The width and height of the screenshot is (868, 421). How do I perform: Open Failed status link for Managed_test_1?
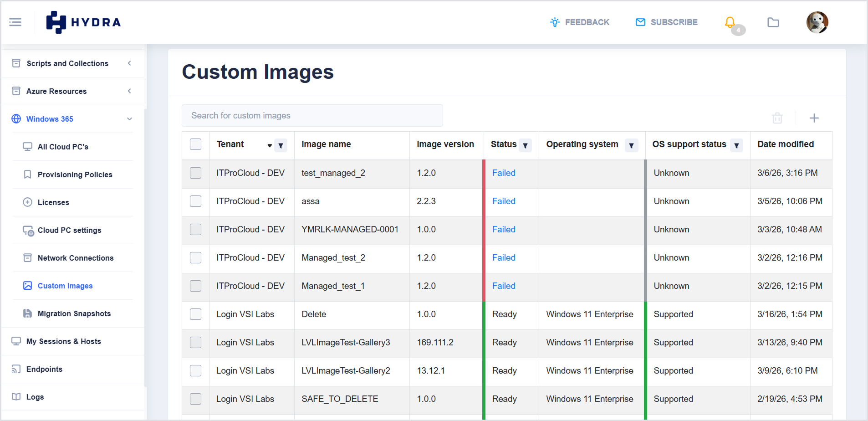pyautogui.click(x=504, y=286)
